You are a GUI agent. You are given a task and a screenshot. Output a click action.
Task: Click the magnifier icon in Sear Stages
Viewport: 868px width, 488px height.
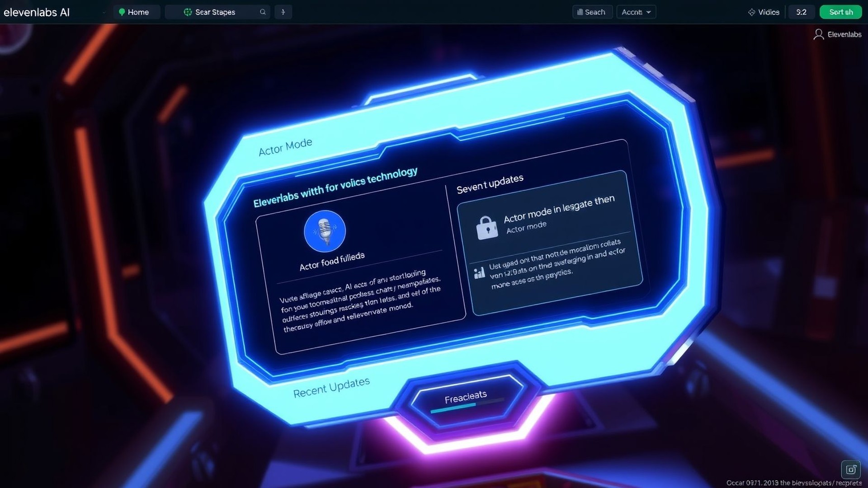point(263,12)
